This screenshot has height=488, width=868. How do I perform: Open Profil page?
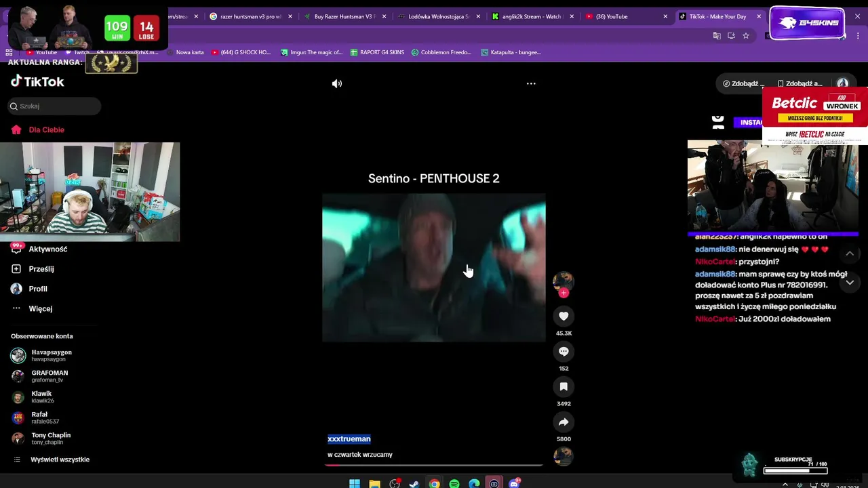pos(29,289)
